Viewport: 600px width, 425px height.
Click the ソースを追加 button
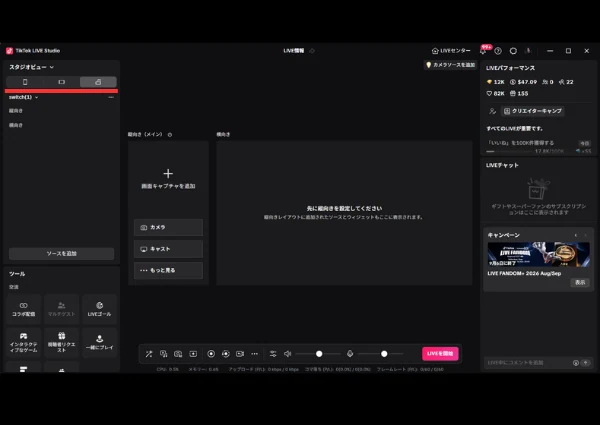point(61,254)
